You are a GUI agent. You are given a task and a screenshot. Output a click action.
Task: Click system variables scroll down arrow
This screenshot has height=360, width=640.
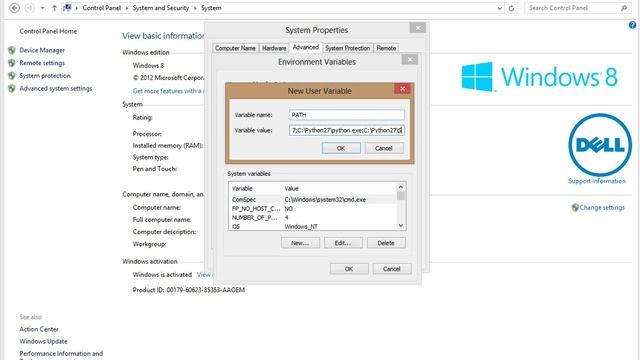pyautogui.click(x=401, y=226)
